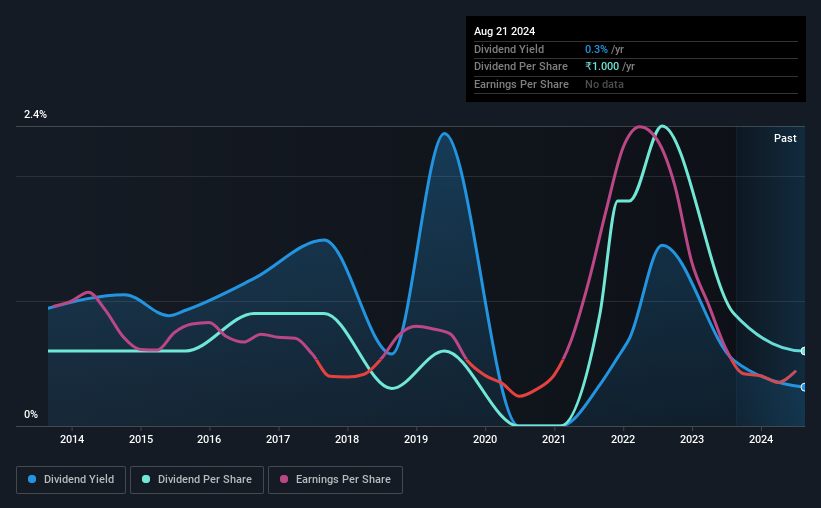Click the 2016 label on the x-axis
This screenshot has height=508, width=821.
[209, 439]
